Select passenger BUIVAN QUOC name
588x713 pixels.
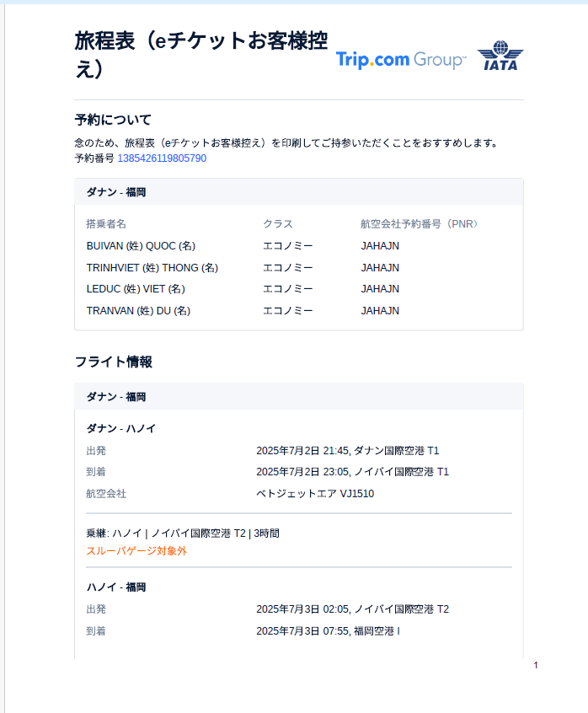141,246
